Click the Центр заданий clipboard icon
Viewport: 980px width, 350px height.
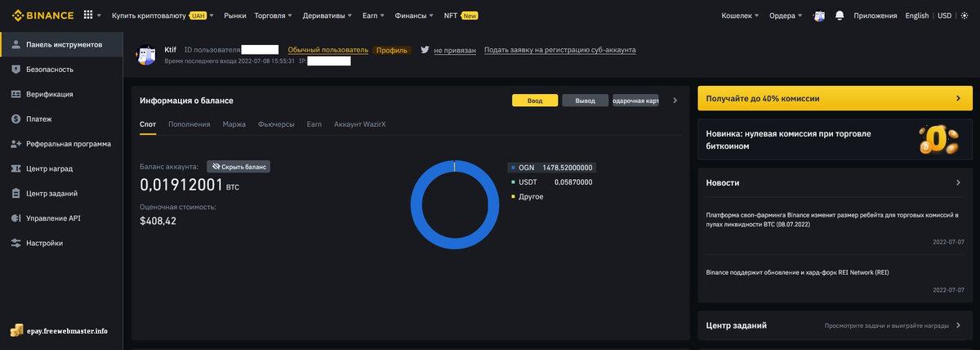click(16, 194)
